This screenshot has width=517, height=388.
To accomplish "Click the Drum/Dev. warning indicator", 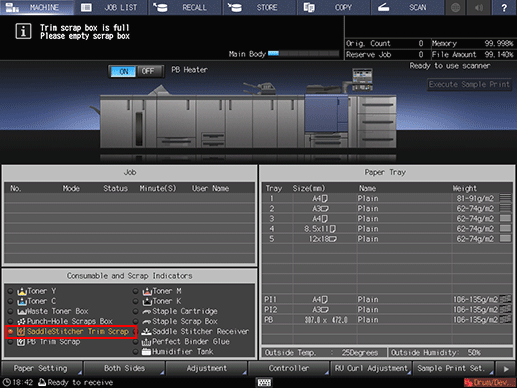I will [x=489, y=382].
